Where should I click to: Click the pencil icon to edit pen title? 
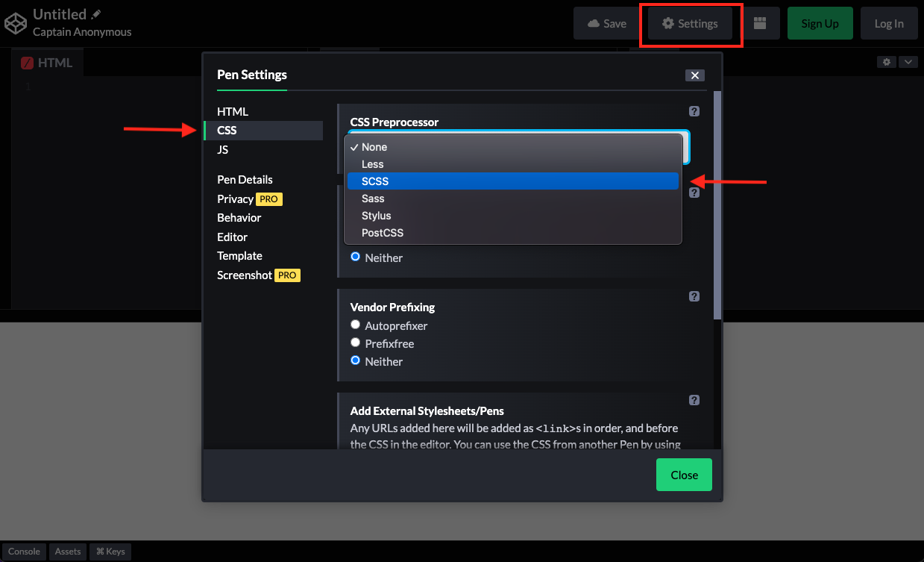coord(96,14)
